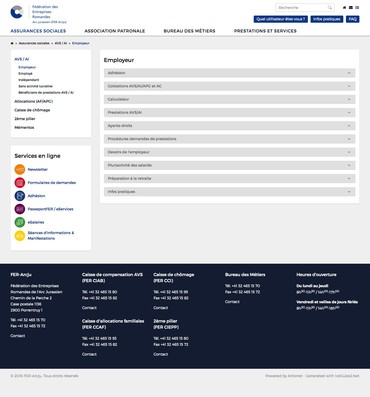Click the Newsletter link
370x397 pixels.
click(38, 169)
